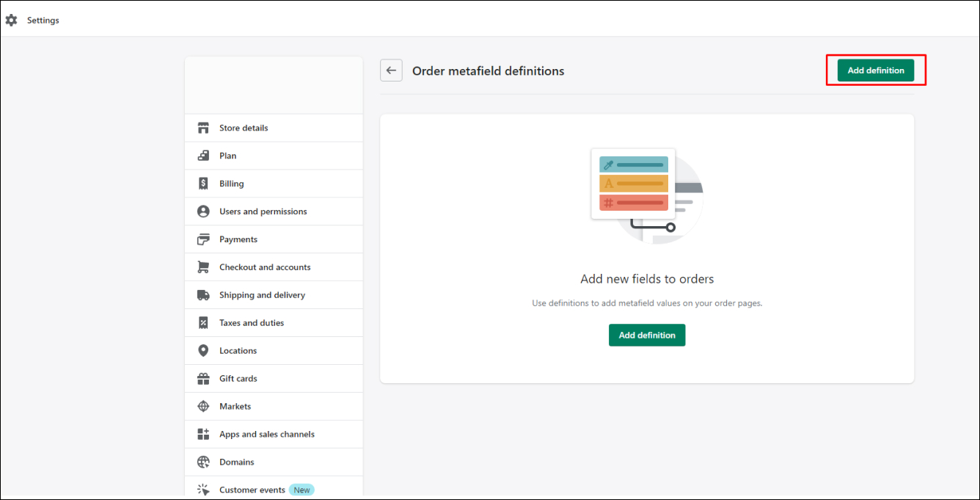Click the Apps and sales channels grid icon
This screenshot has width=980, height=500.
pos(203,435)
